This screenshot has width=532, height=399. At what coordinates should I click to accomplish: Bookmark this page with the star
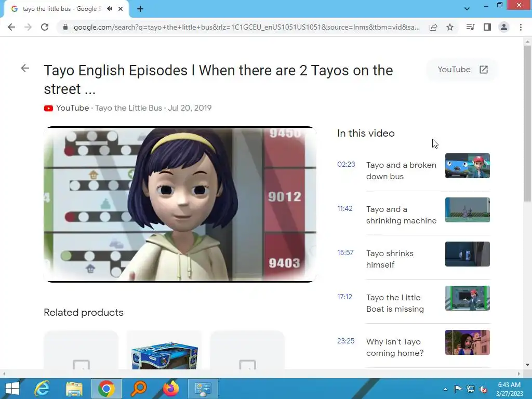click(450, 27)
